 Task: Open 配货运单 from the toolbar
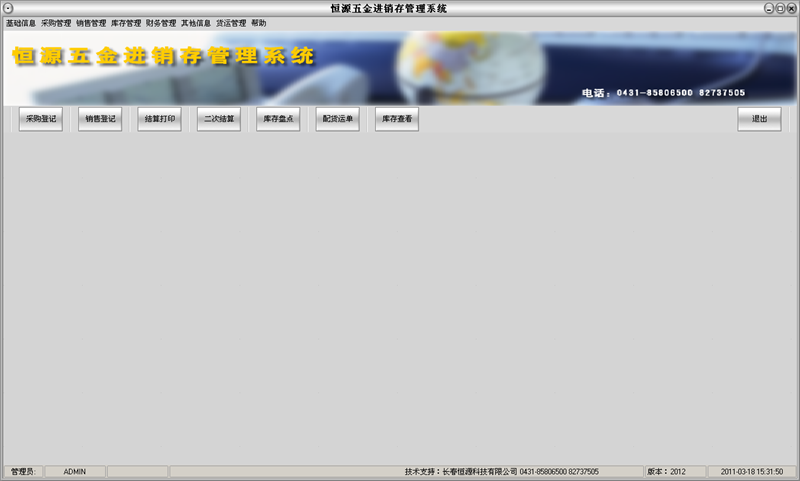pos(338,119)
